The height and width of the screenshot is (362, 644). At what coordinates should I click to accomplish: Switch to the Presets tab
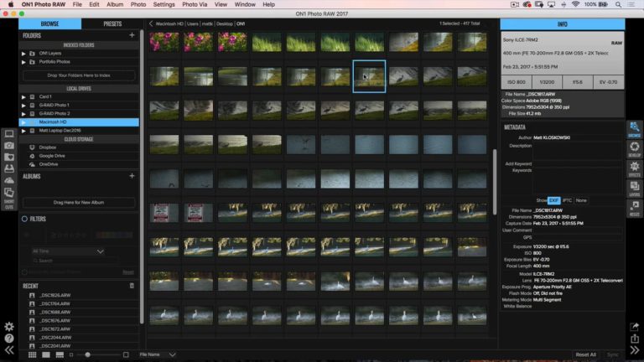pos(112,23)
